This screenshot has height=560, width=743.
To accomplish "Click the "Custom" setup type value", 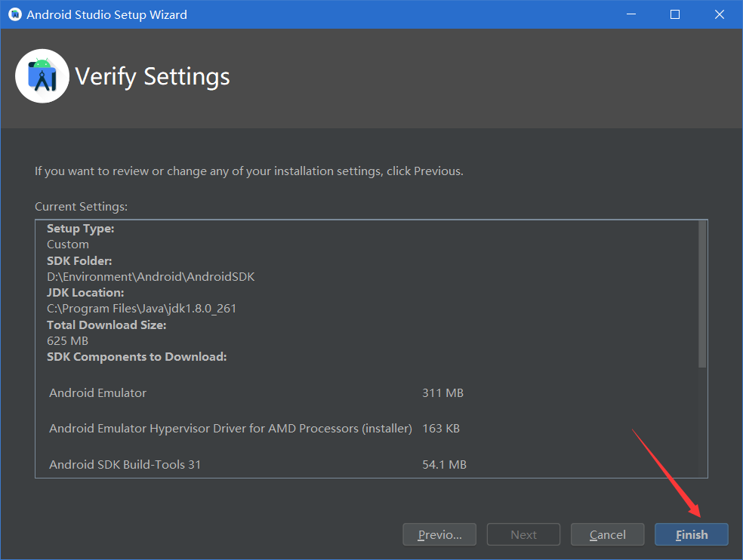I will click(x=68, y=245).
